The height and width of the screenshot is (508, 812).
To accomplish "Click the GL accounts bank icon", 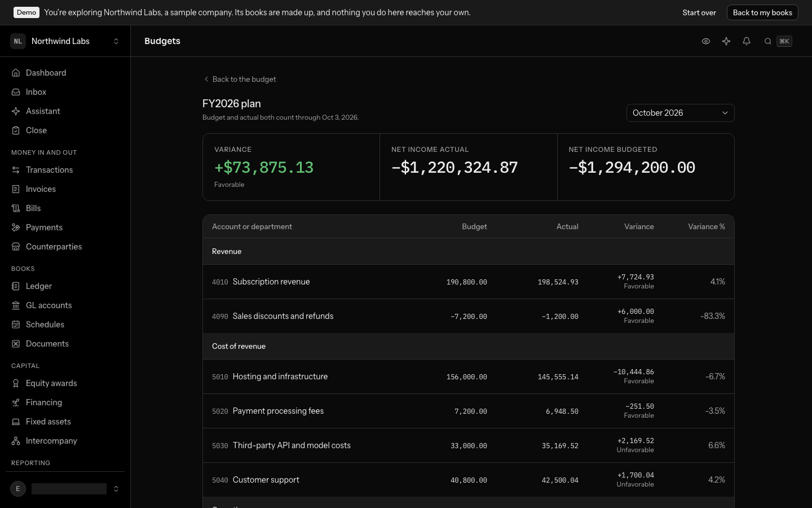I will (x=16, y=305).
